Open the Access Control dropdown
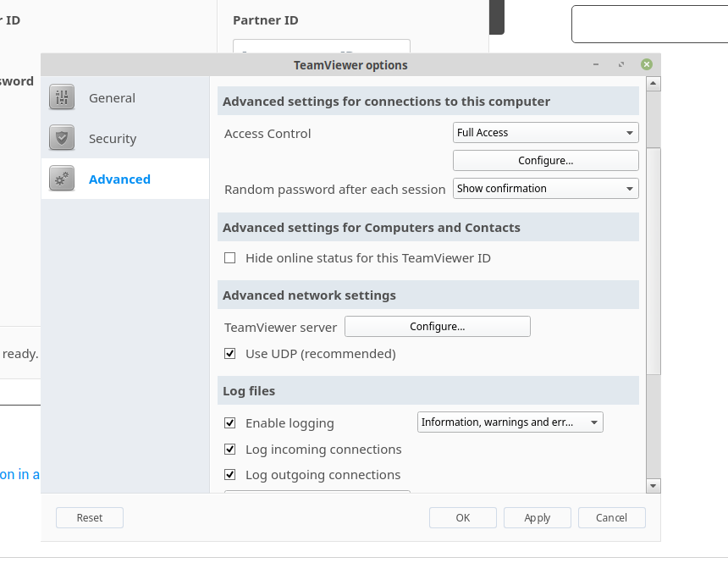728x574 pixels. coord(546,133)
